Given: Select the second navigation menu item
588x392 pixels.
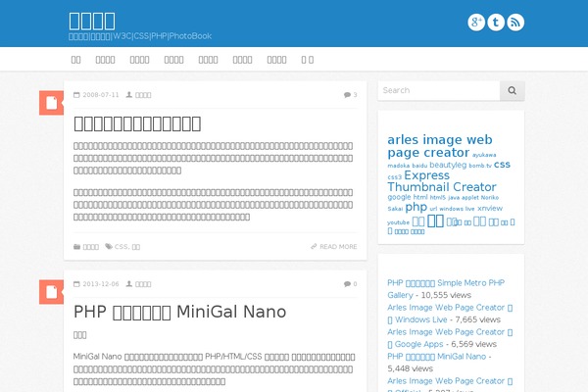Looking at the screenshot, I should click(x=106, y=60).
